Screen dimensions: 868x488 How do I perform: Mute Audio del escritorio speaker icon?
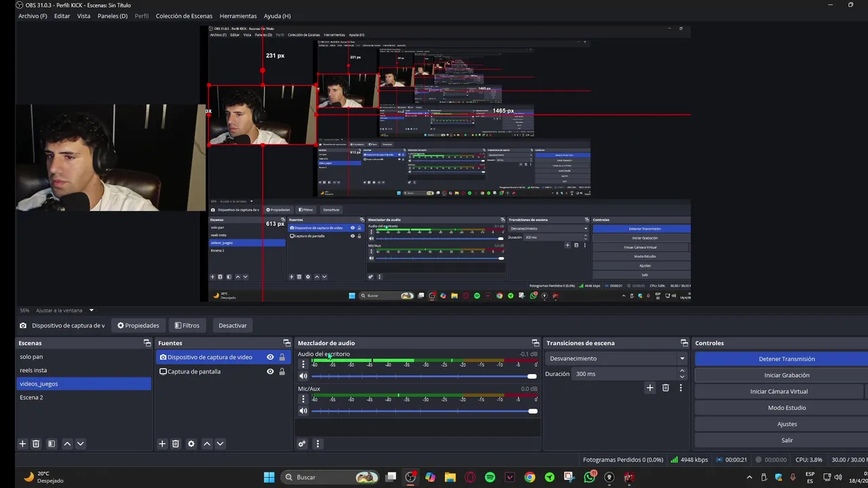click(x=303, y=376)
